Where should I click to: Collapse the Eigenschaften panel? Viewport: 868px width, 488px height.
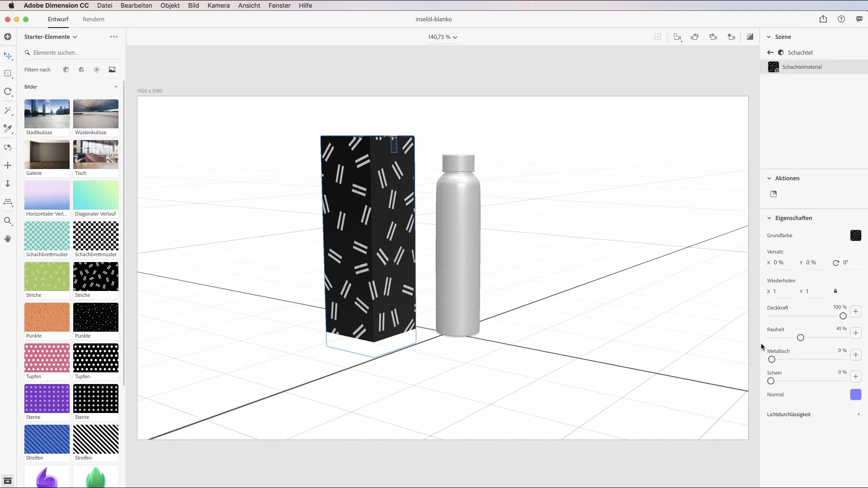769,218
